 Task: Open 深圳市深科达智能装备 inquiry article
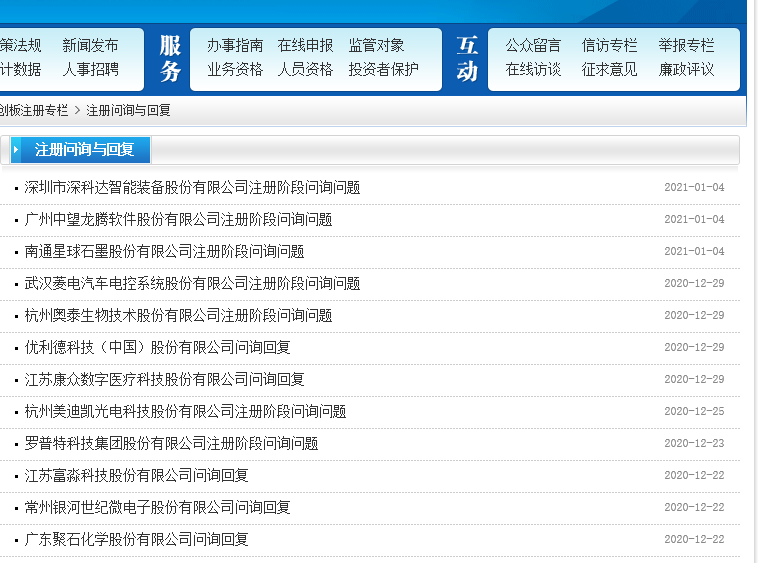(x=192, y=188)
